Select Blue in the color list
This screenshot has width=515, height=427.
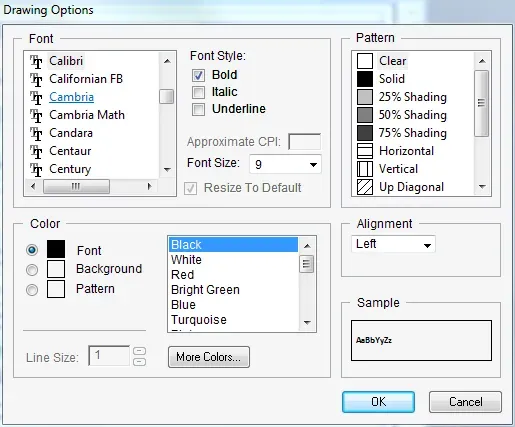click(x=233, y=305)
